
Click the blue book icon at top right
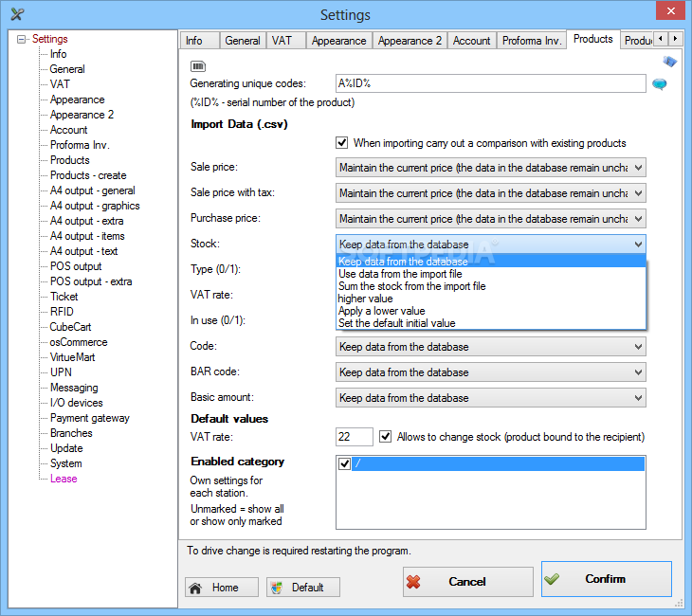pos(669,62)
